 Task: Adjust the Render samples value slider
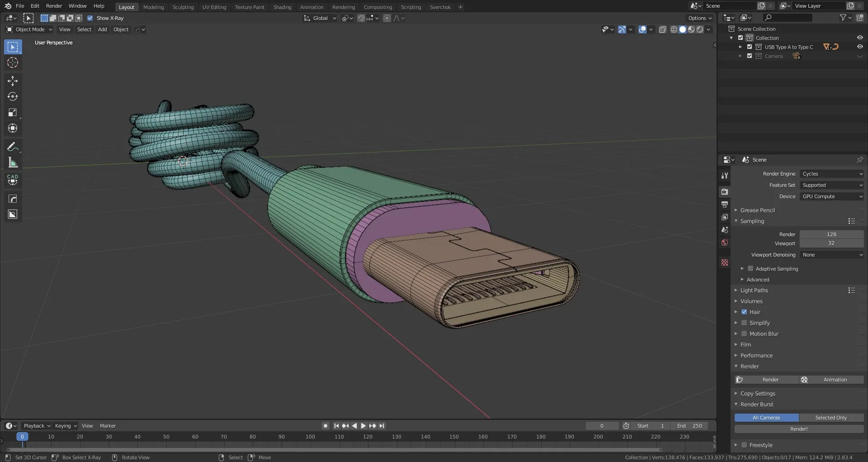(x=831, y=234)
